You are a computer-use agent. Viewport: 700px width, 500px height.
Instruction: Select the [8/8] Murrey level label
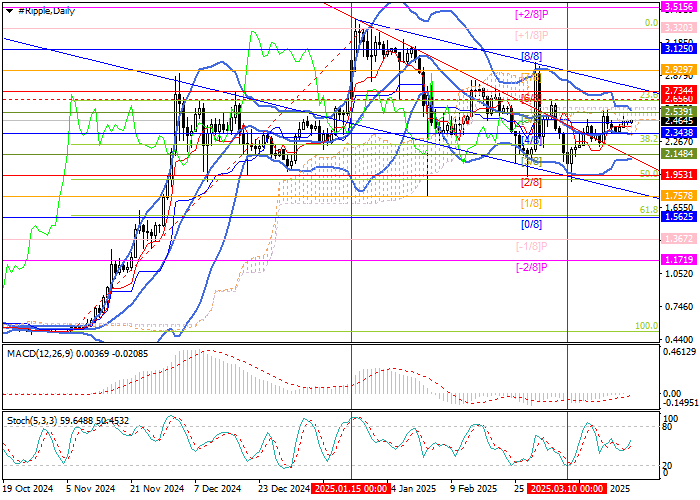pyautogui.click(x=531, y=56)
